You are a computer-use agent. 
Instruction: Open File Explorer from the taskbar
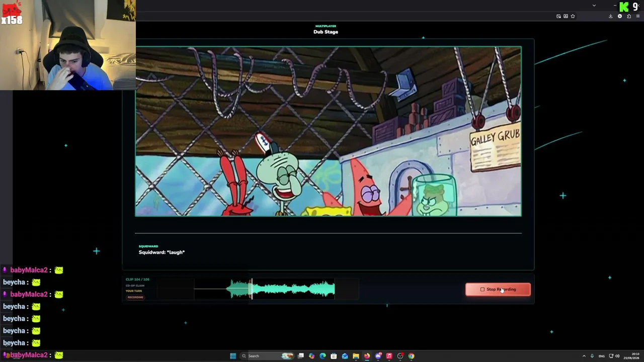(356, 356)
